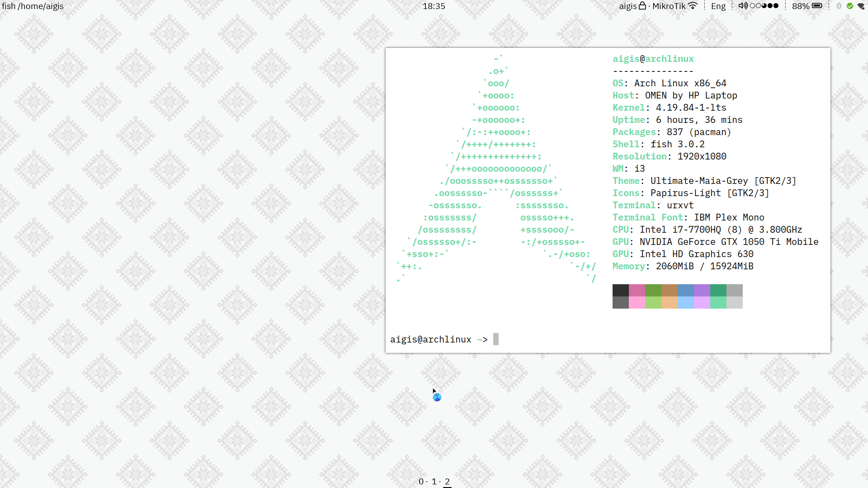Click the terminal prompt cursor block
The height and width of the screenshot is (488, 868).
pos(496,339)
